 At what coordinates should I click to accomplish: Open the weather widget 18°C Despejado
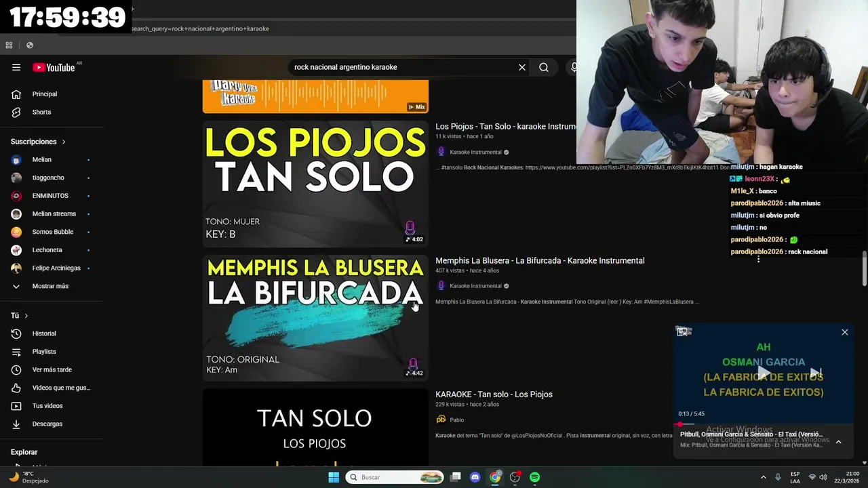(x=28, y=477)
